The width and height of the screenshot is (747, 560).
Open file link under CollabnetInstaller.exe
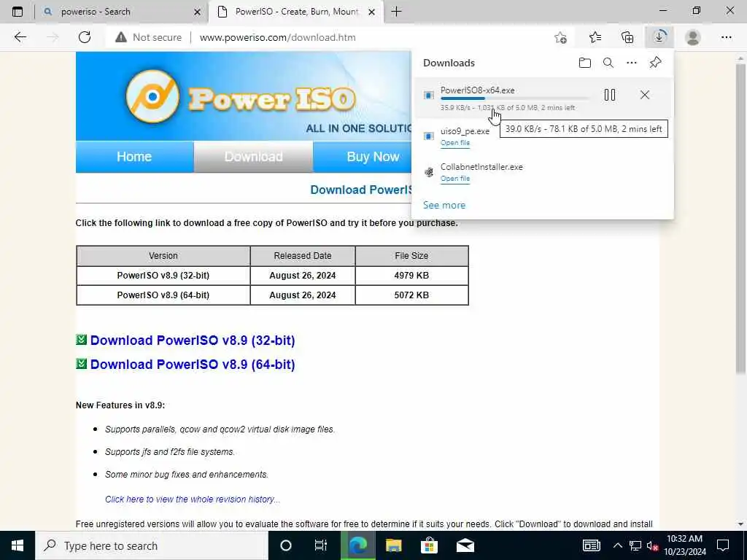[x=455, y=179]
